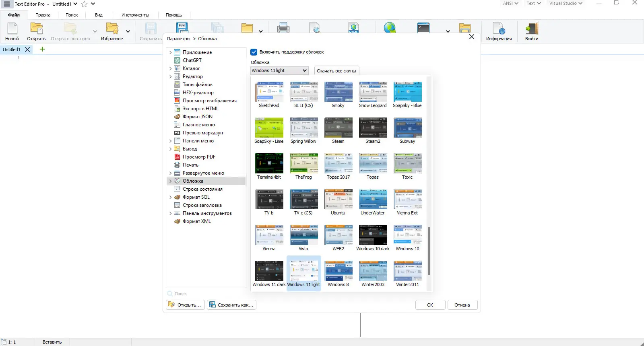Click Сохранить как… button

[232, 305]
